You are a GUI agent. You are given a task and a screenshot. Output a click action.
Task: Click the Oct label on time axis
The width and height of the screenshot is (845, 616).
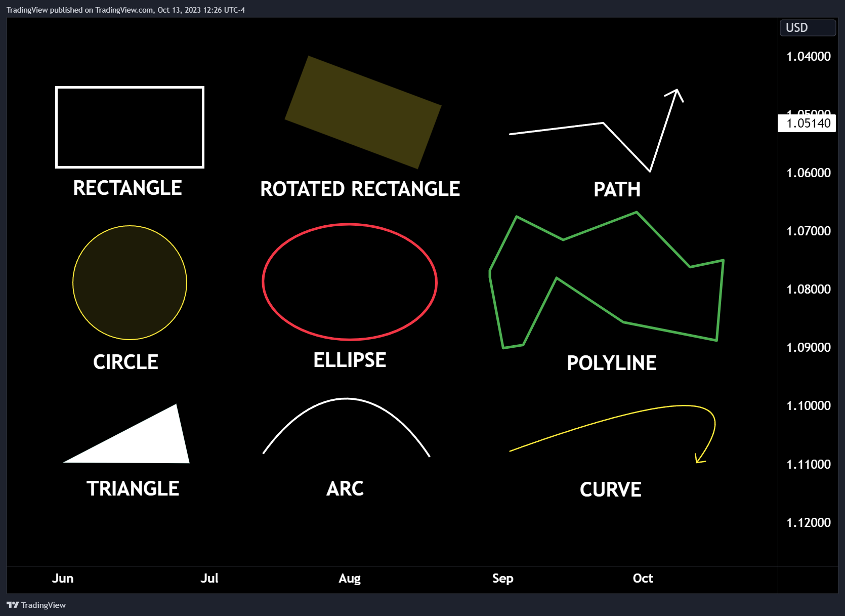pyautogui.click(x=643, y=578)
